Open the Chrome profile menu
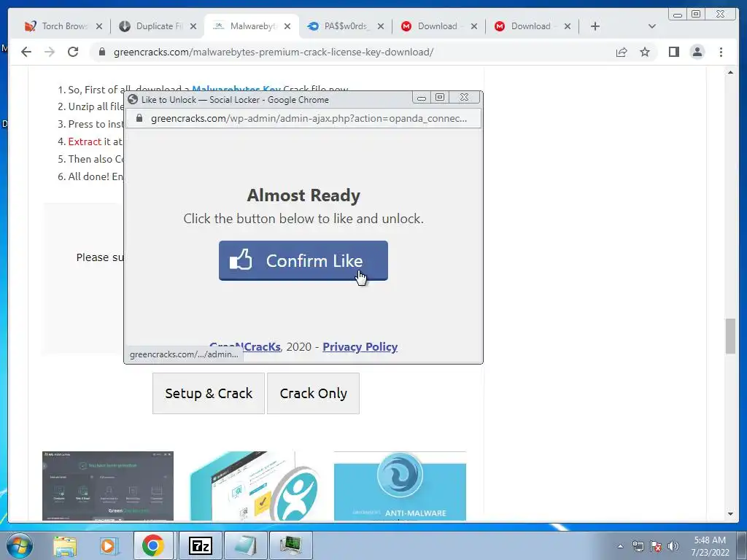Viewport: 747px width, 560px height. click(697, 52)
